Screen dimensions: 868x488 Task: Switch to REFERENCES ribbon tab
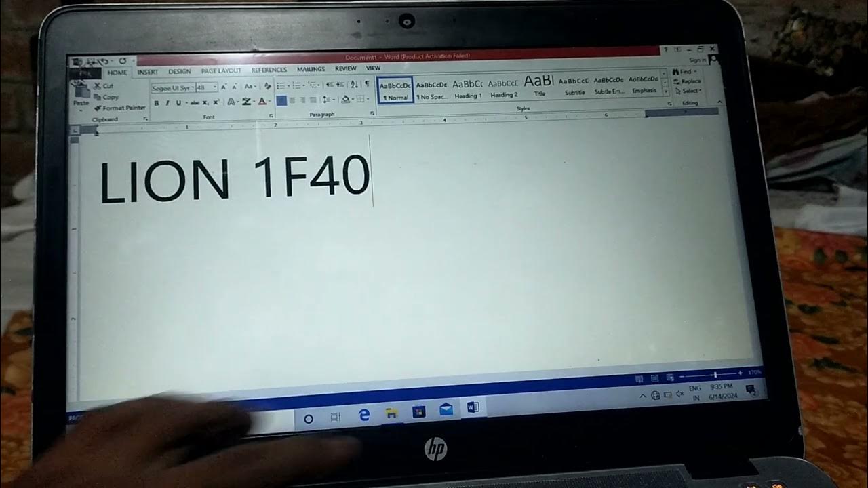269,70
